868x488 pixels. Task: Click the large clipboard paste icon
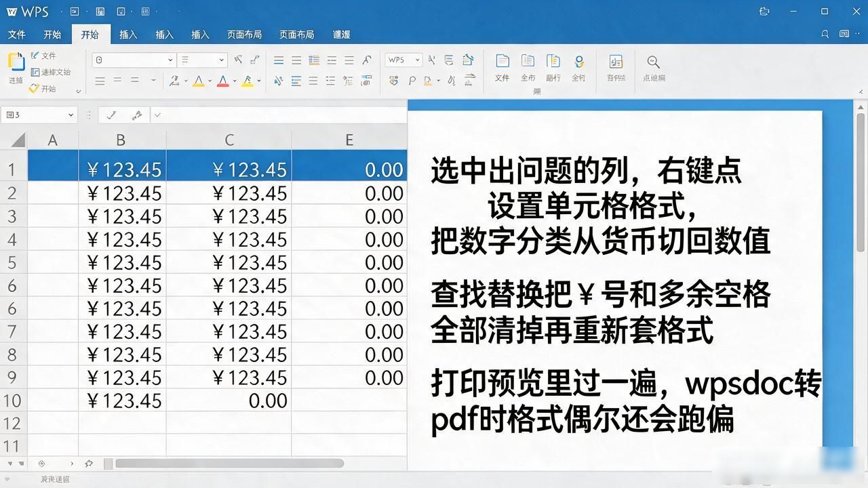16,61
